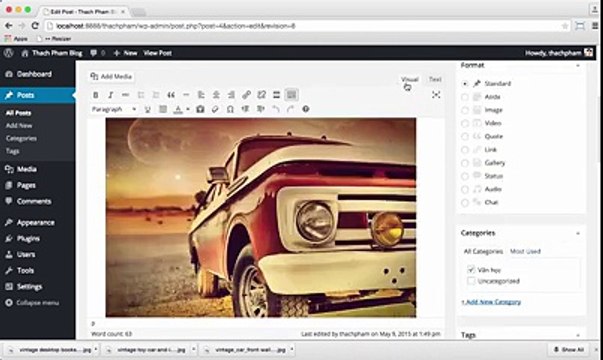Image resolution: width=603 pixels, height=360 pixels.
Task: Insert a horizontal line
Action: click(x=186, y=95)
